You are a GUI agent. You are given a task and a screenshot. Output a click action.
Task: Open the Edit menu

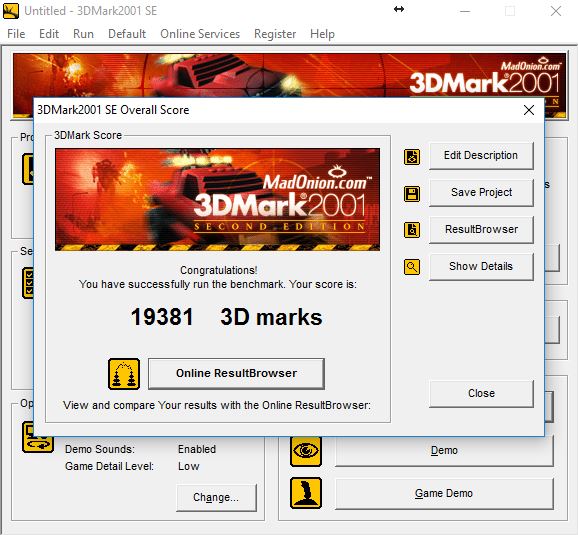49,34
